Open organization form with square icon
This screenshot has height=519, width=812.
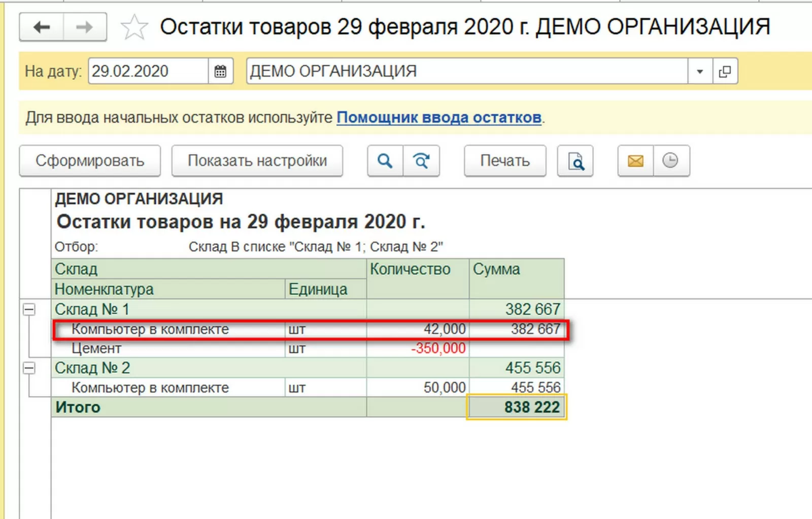[x=725, y=71]
